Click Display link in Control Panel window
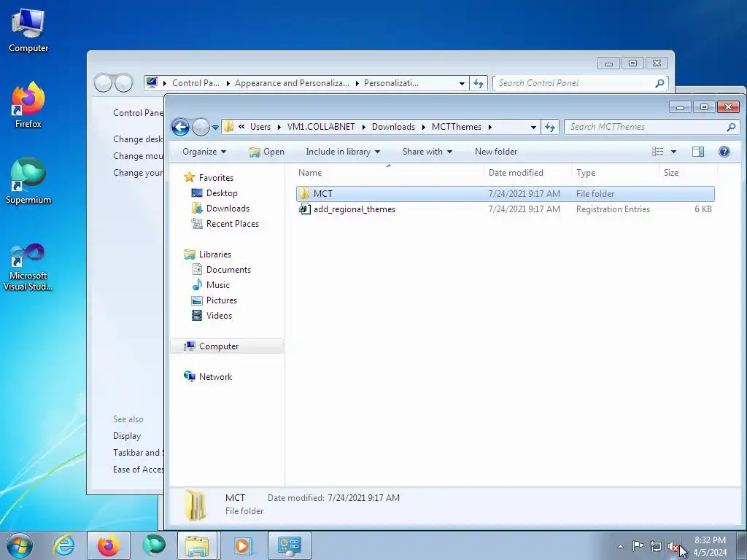The height and width of the screenshot is (560, 747). pyautogui.click(x=127, y=436)
